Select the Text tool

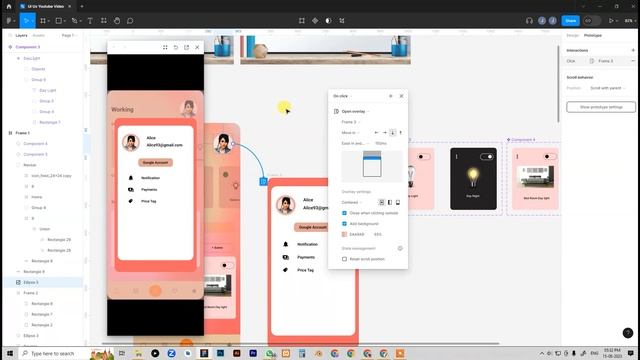click(x=90, y=21)
